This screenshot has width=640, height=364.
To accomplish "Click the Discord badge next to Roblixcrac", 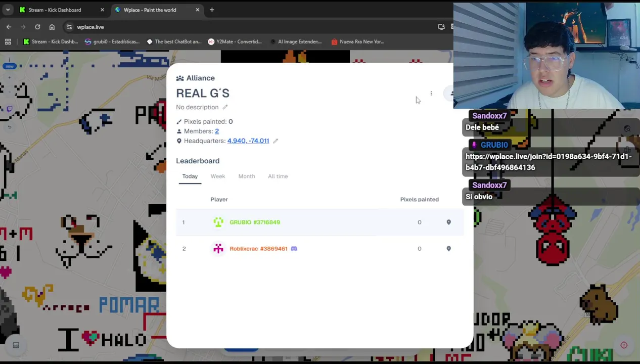I will (x=294, y=249).
